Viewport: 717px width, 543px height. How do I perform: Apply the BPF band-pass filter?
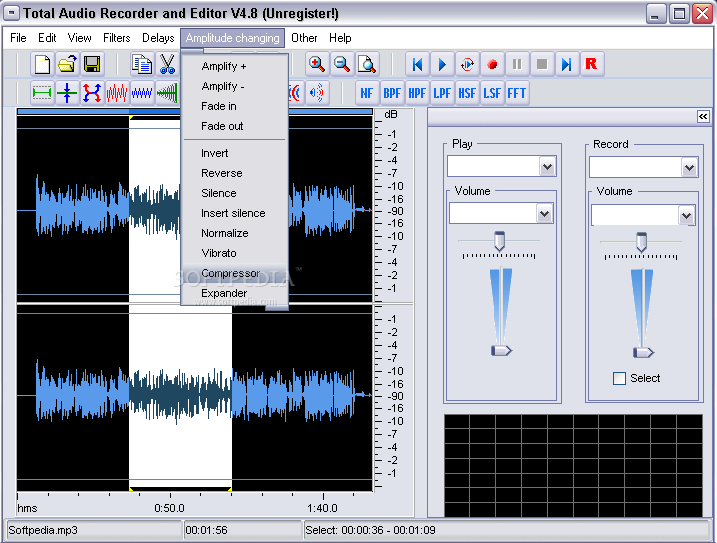click(392, 93)
